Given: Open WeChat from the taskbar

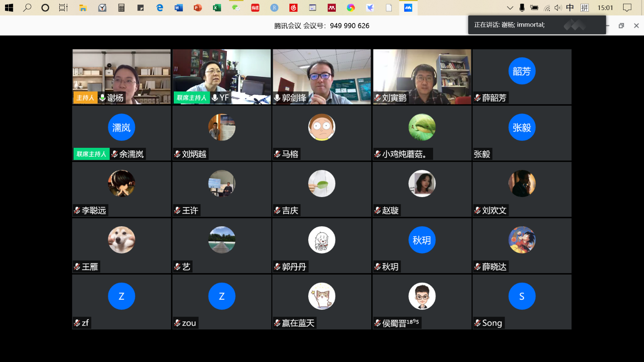Looking at the screenshot, I should pyautogui.click(x=236, y=8).
